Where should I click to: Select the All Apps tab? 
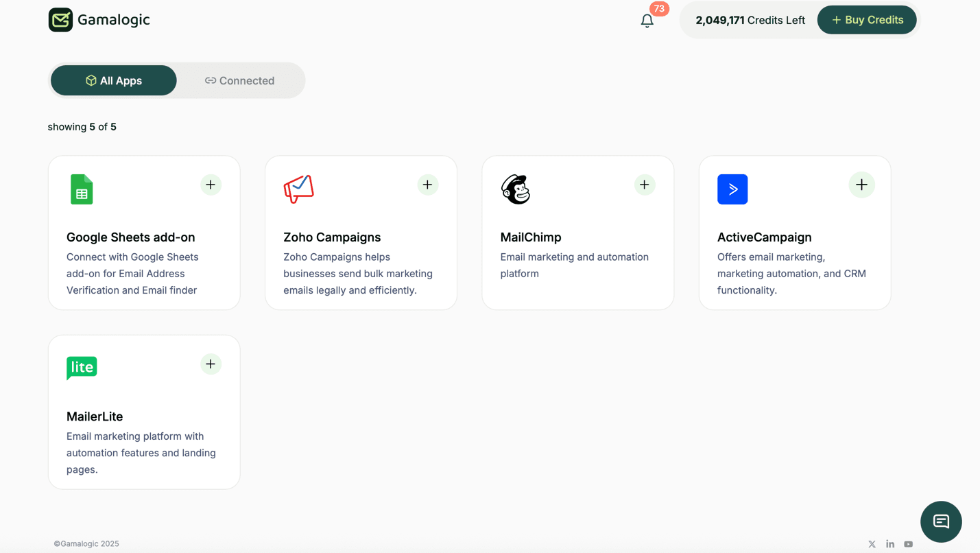pos(113,80)
